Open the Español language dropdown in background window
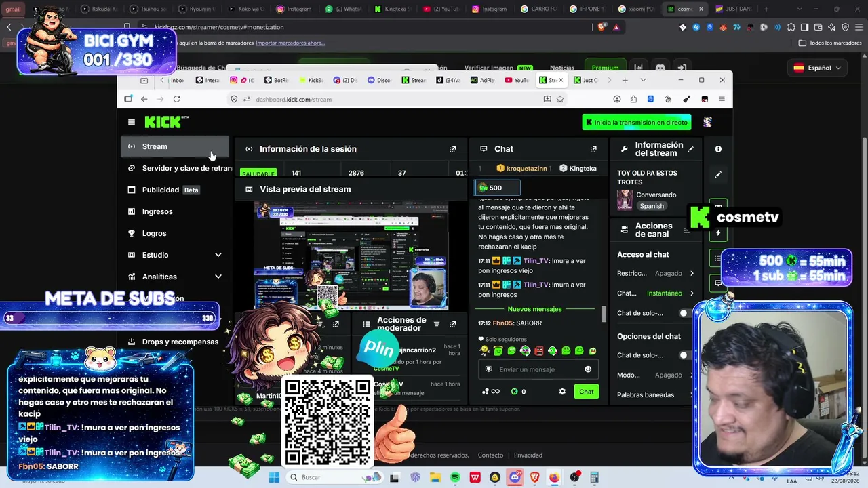This screenshot has height=488, width=868. point(817,68)
